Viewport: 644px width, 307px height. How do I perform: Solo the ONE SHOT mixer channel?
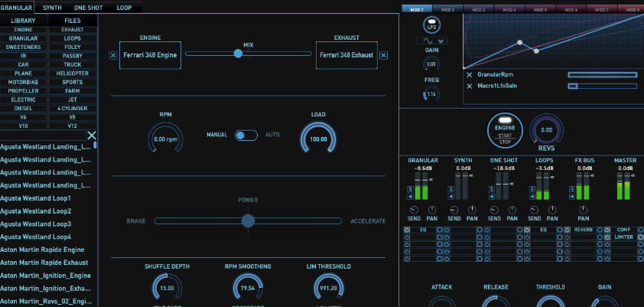pyautogui.click(x=492, y=189)
